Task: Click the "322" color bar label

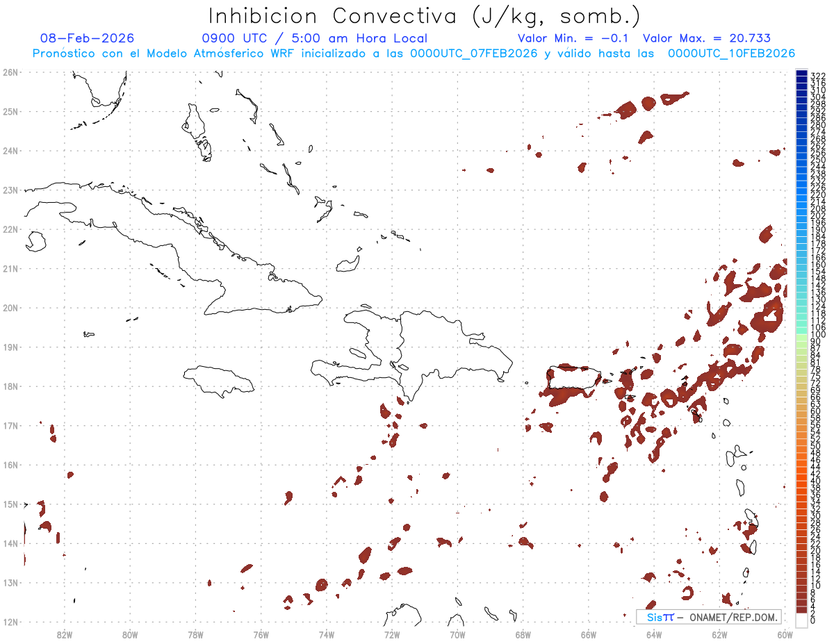Action: (x=818, y=76)
